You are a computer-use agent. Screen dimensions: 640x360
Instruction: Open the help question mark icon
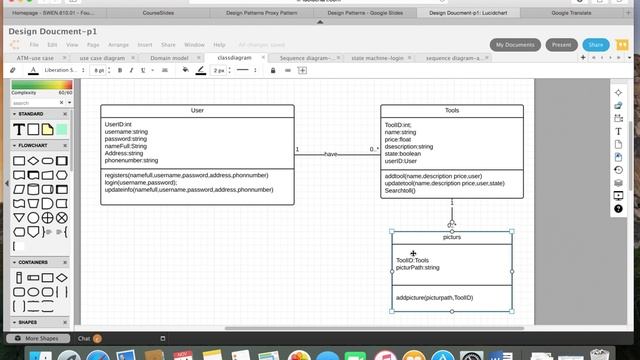coord(618,209)
